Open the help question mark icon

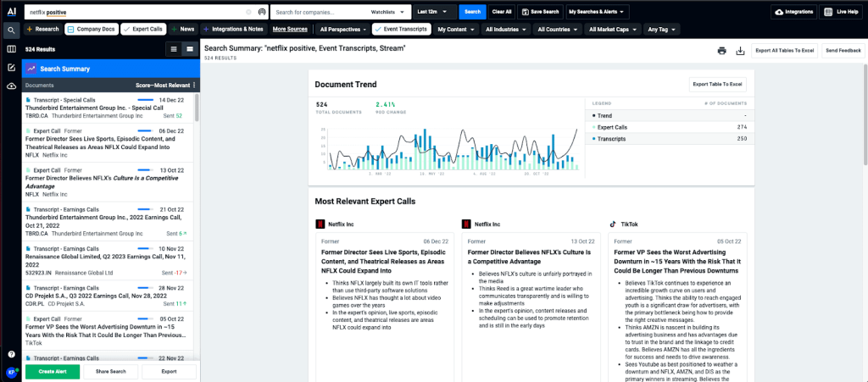point(11,354)
